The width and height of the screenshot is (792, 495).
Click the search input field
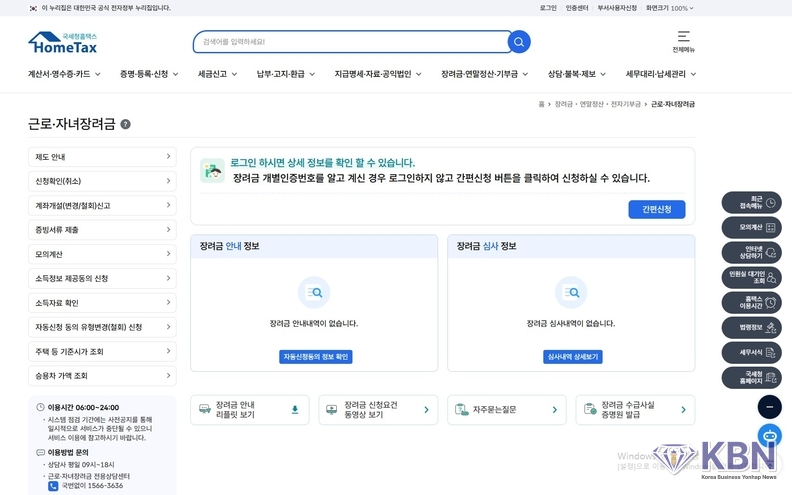click(350, 42)
